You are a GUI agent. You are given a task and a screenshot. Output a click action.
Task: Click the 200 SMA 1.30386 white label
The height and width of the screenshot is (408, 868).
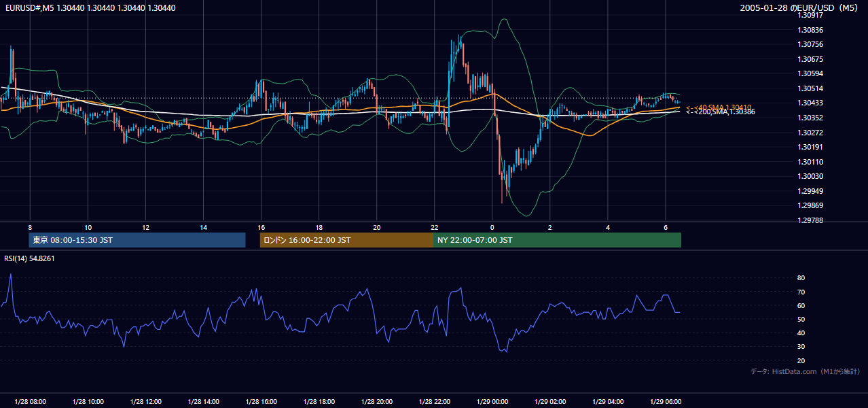coord(721,112)
